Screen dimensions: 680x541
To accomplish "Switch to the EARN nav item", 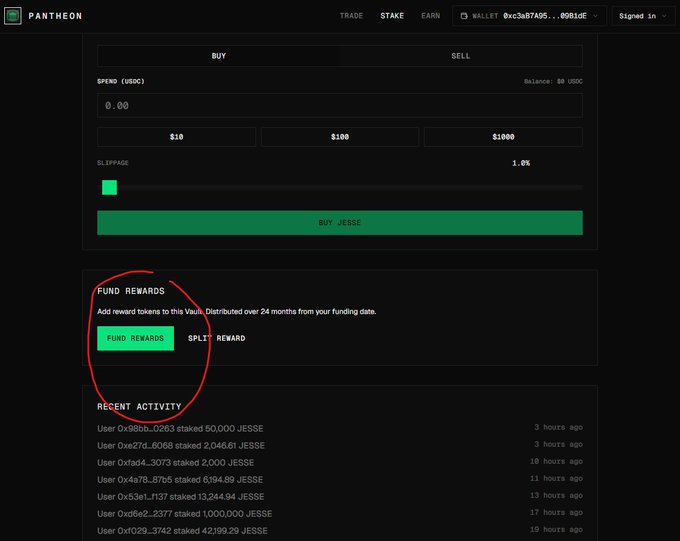I will point(430,16).
